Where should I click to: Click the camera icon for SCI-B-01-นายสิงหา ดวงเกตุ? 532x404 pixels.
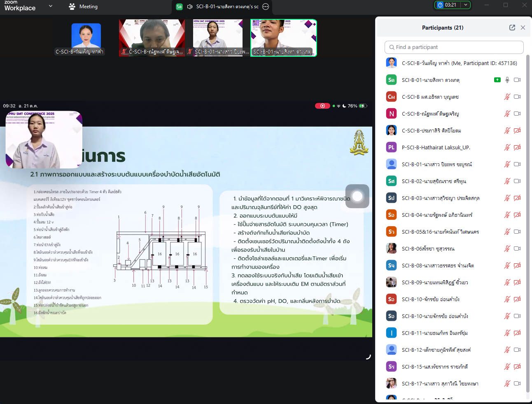(x=517, y=80)
